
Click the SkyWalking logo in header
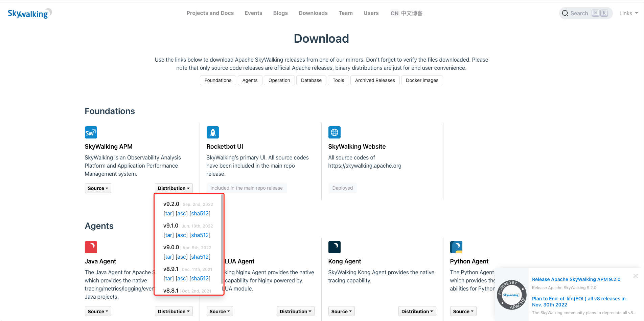[x=30, y=13]
